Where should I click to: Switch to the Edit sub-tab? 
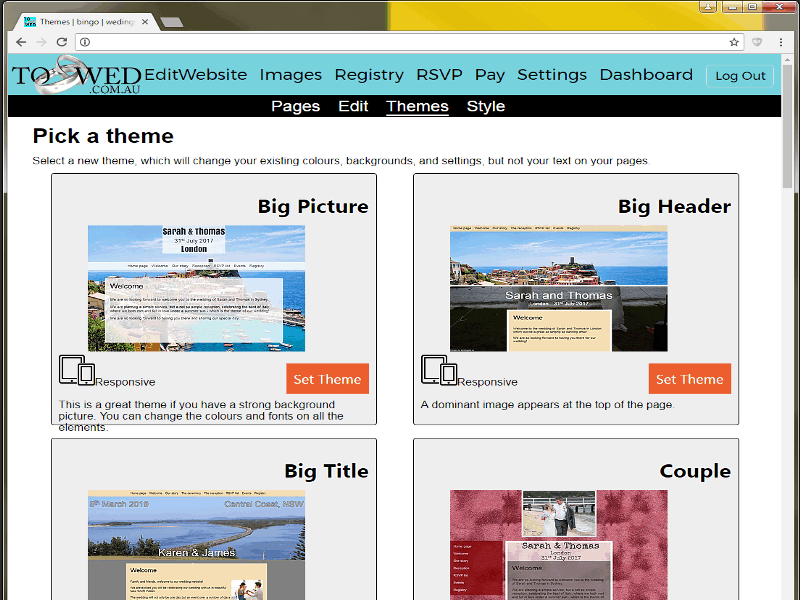(x=353, y=106)
